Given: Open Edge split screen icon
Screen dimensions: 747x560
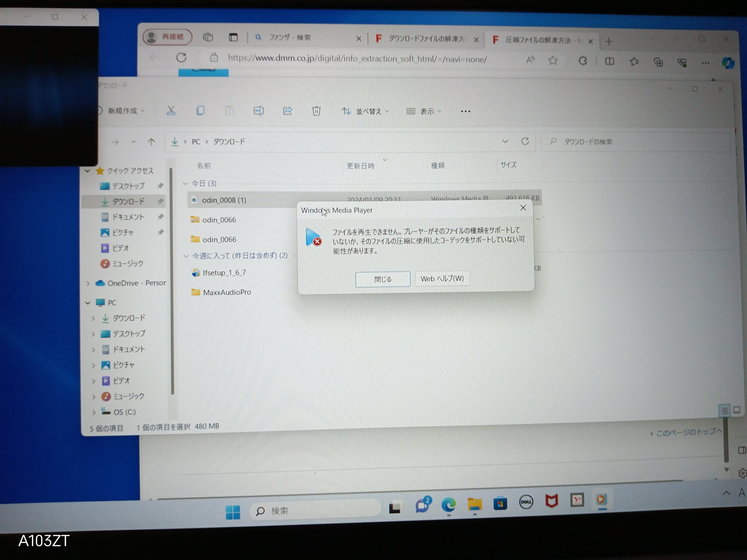Looking at the screenshot, I should (609, 61).
